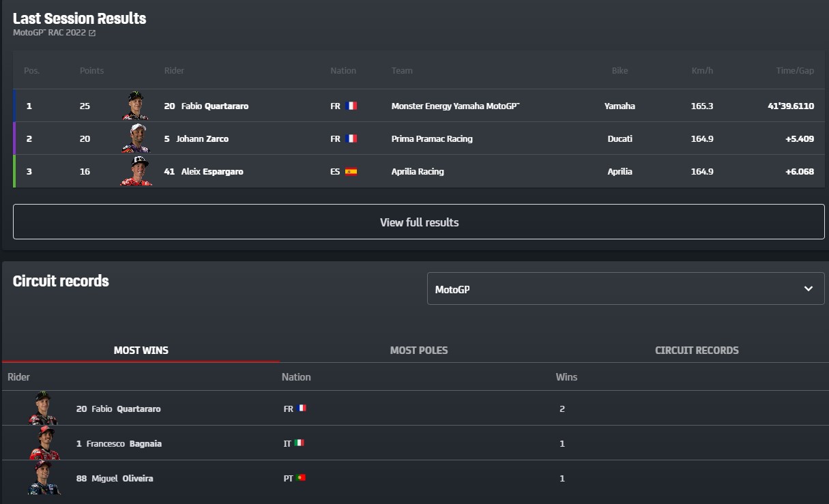This screenshot has width=829, height=504.
Task: Click French flag in Most Wins table
Action: (302, 409)
